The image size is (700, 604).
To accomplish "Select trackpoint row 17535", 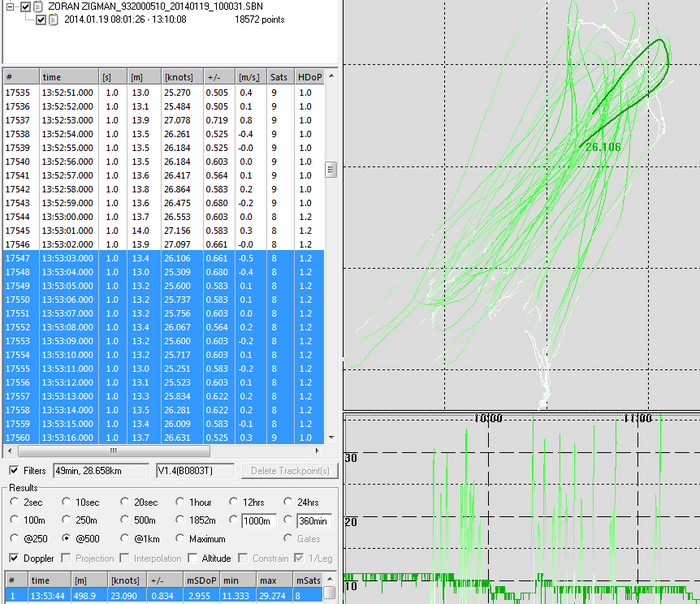I will pos(163,93).
